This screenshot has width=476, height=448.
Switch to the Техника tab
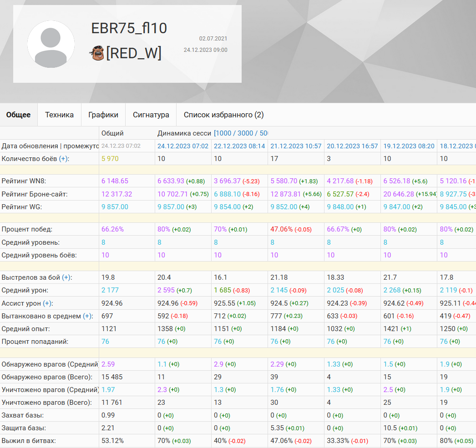coord(59,115)
